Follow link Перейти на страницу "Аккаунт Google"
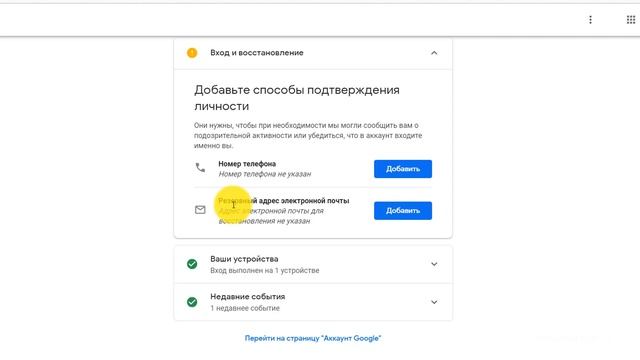 (x=313, y=338)
